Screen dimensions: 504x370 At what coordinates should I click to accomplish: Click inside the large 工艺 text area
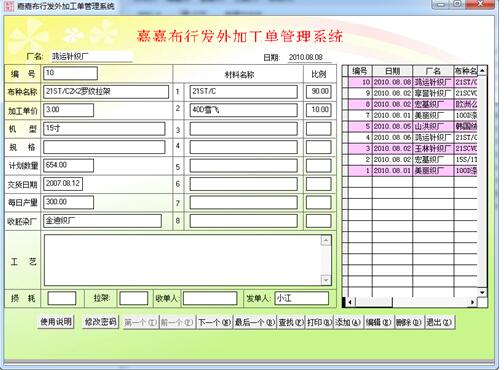pyautogui.click(x=183, y=260)
